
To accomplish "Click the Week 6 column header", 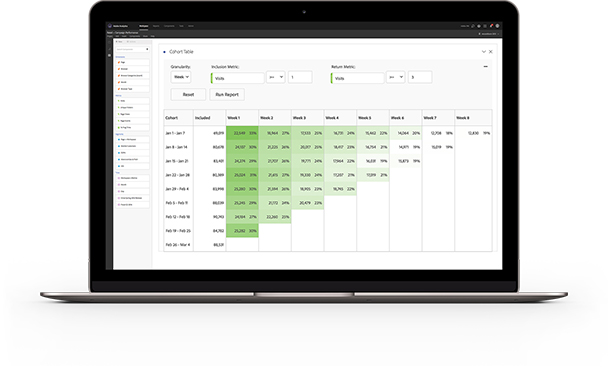I will pos(405,118).
